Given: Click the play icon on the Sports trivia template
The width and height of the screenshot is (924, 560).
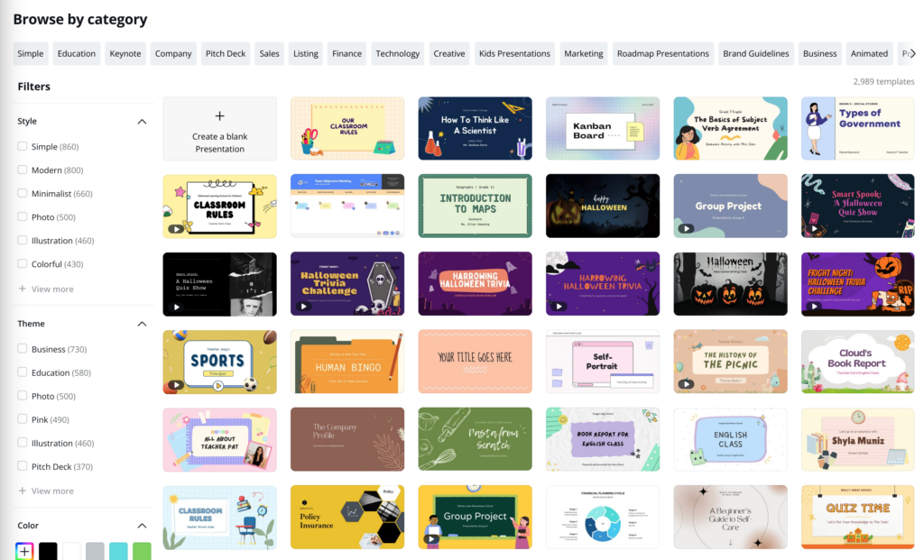Looking at the screenshot, I should 176,384.
